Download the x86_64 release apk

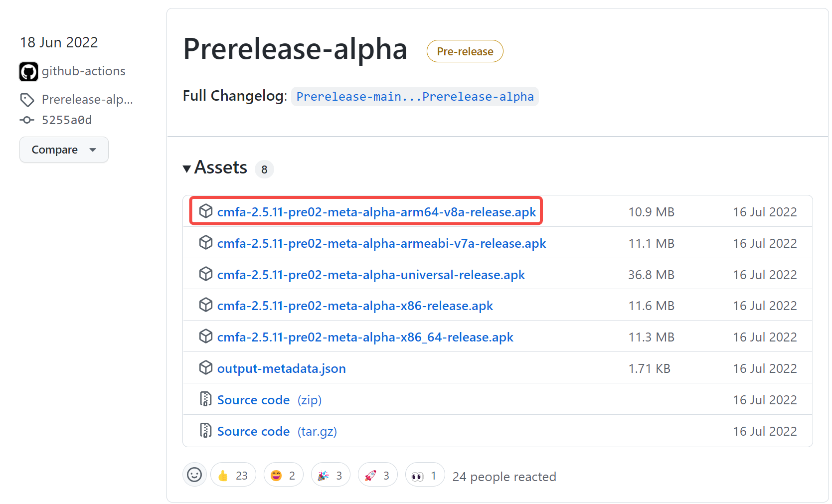[365, 336]
